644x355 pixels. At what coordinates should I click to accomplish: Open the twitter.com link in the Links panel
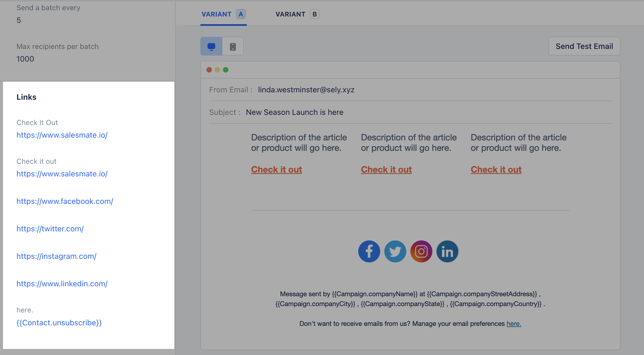pos(50,228)
